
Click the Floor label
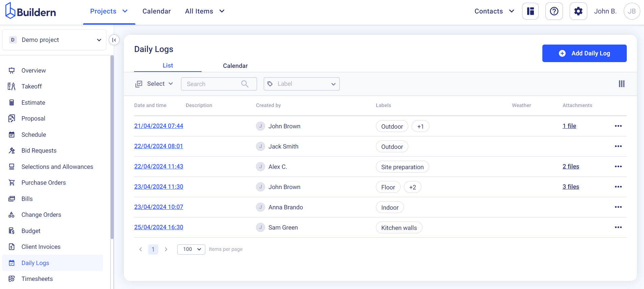pyautogui.click(x=388, y=187)
